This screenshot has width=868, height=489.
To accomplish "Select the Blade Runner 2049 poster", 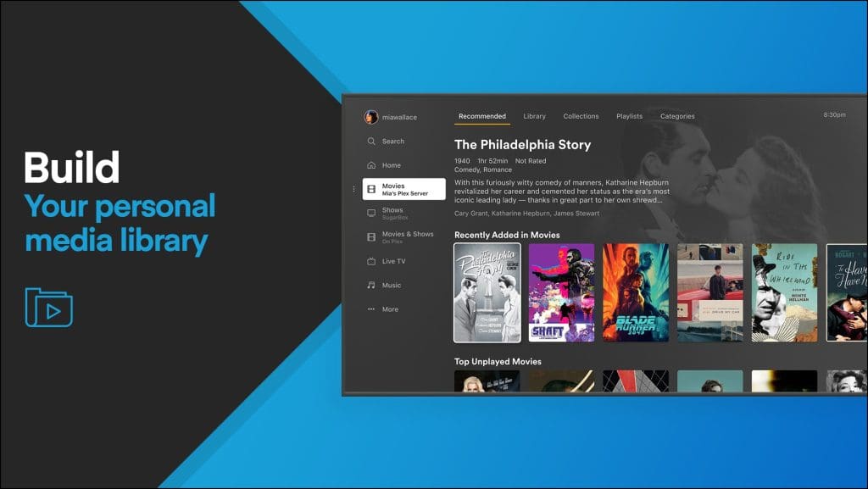I will pyautogui.click(x=636, y=292).
